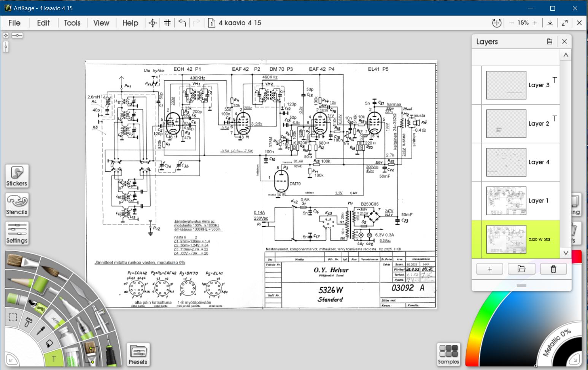Viewport: 588px width, 370px height.
Task: Open the Tools menu
Action: tap(72, 23)
